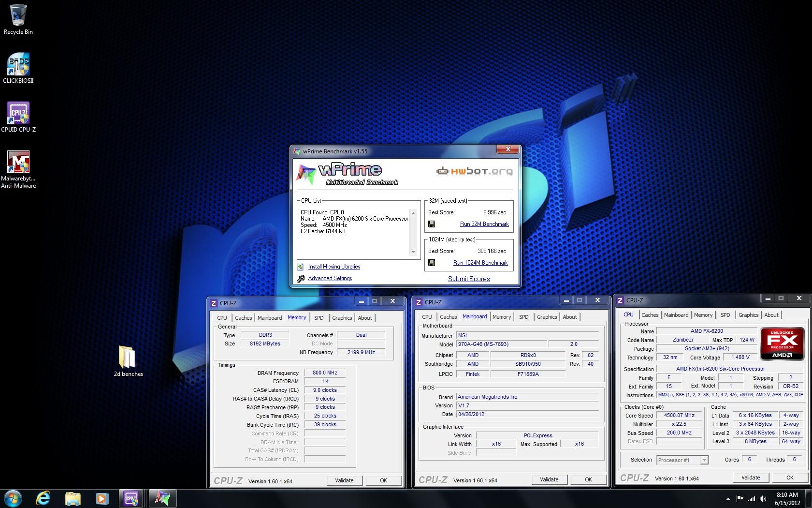Open the 2d benches folder
The height and width of the screenshot is (508, 812).
(128, 361)
